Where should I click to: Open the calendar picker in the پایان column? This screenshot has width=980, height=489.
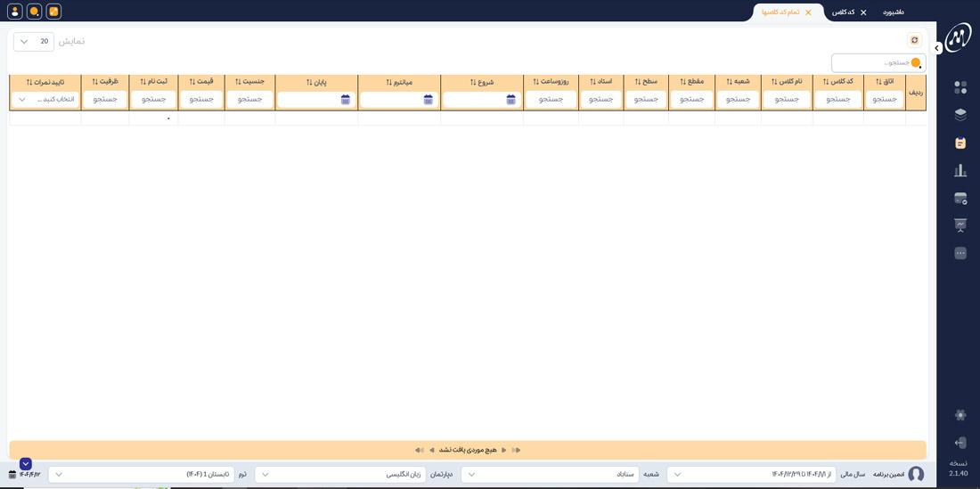point(346,100)
